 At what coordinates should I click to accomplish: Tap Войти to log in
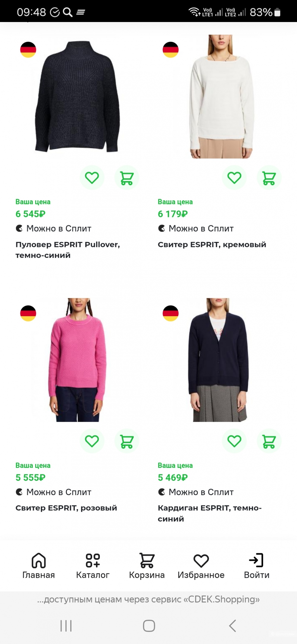257,566
